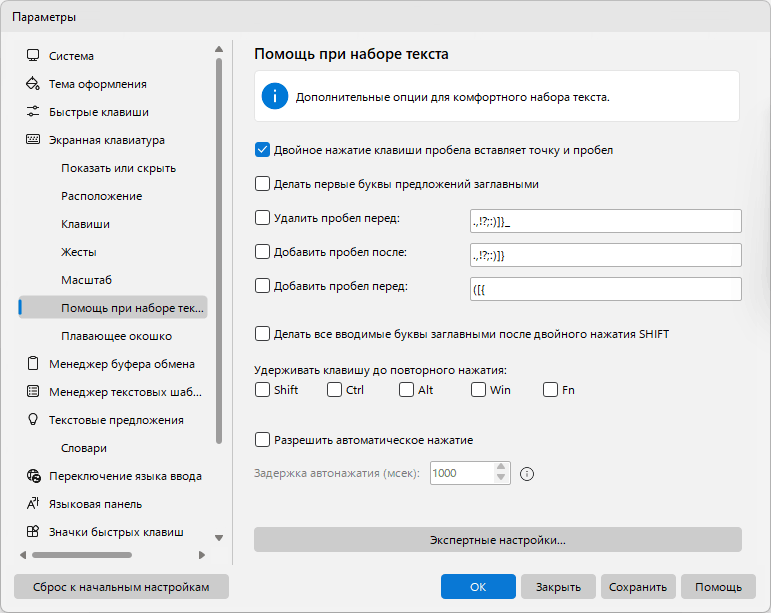Click the sidebar scroll down arrow
This screenshot has height=613, width=771.
pyautogui.click(x=219, y=538)
